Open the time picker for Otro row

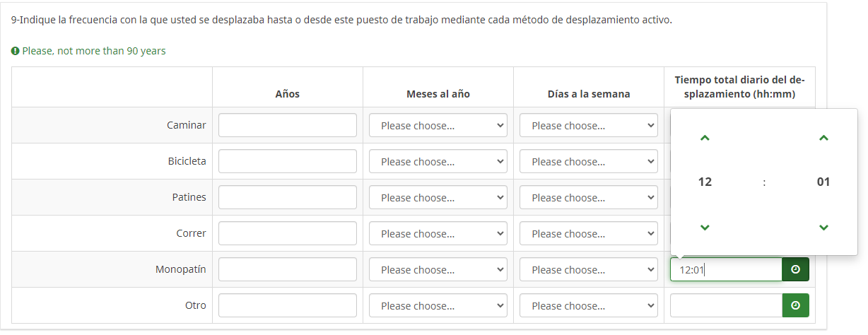795,305
